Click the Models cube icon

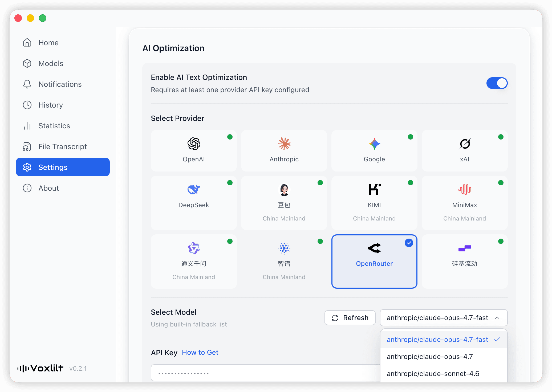pos(27,63)
